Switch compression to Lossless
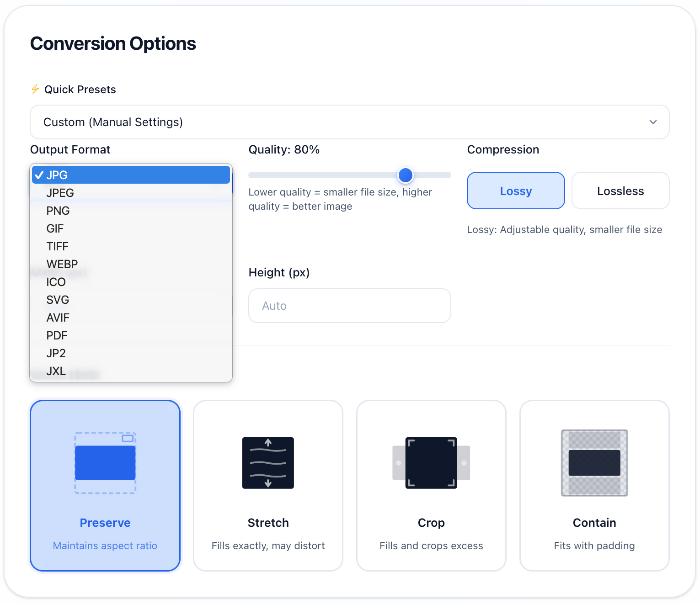This screenshot has height=604, width=700. tap(620, 191)
